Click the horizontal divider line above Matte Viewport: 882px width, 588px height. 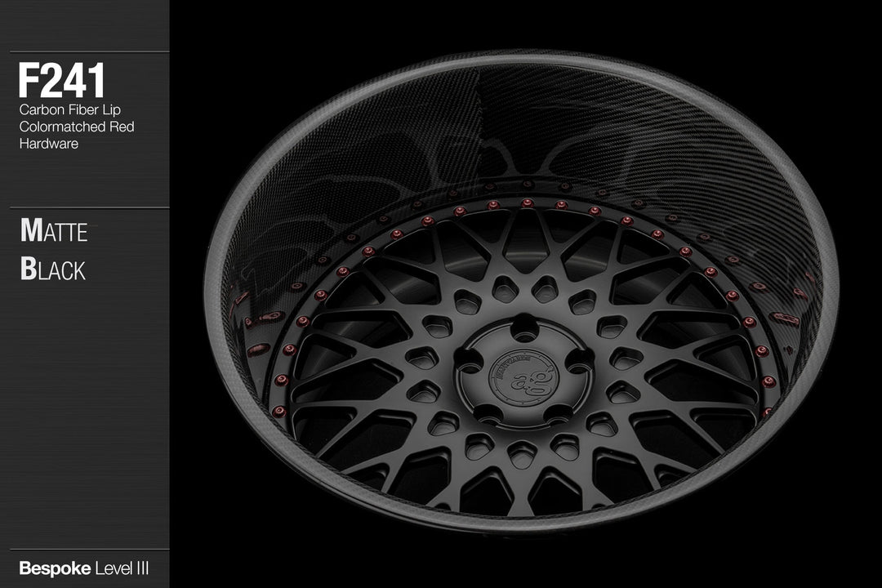[x=90, y=207]
